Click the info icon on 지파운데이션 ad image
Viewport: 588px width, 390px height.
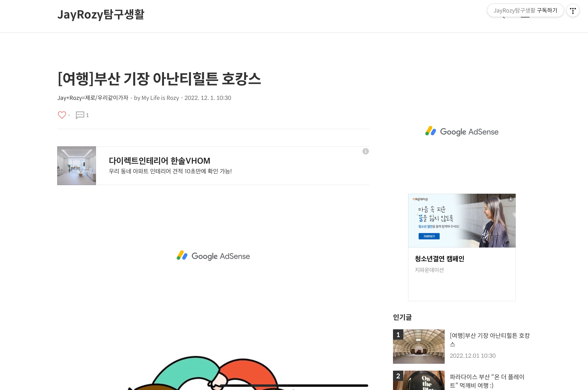click(x=511, y=198)
